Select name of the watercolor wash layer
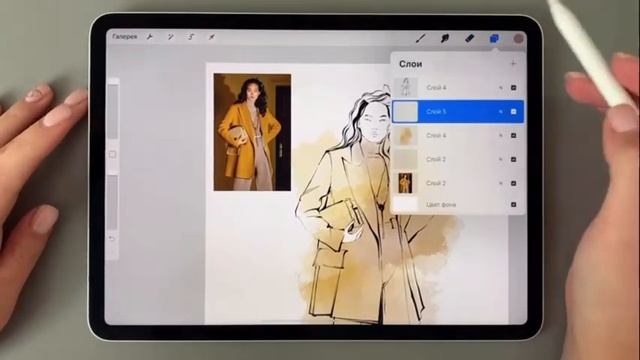 [436, 136]
